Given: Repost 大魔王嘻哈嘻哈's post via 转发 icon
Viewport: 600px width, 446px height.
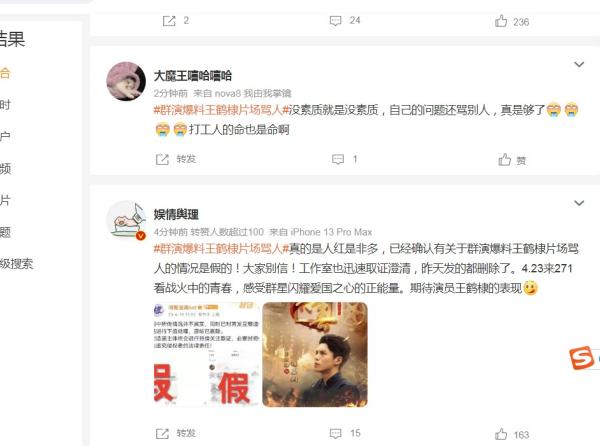Looking at the screenshot, I should tap(162, 159).
